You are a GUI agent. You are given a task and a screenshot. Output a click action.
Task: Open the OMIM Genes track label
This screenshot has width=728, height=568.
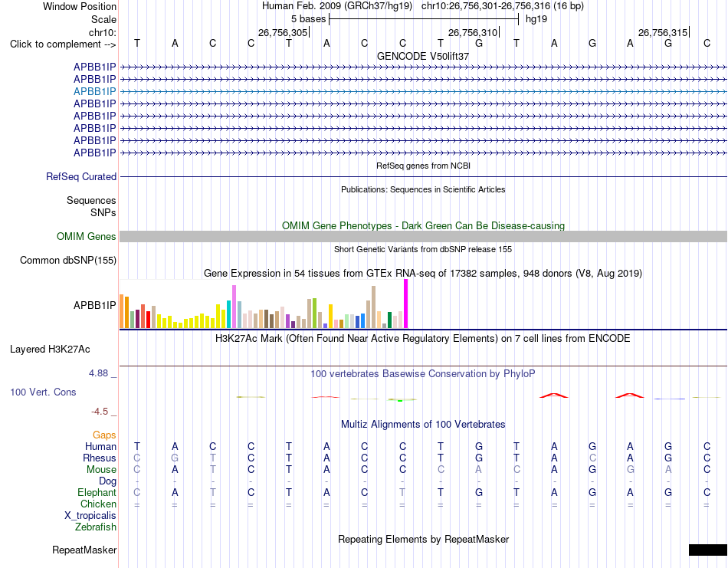87,236
